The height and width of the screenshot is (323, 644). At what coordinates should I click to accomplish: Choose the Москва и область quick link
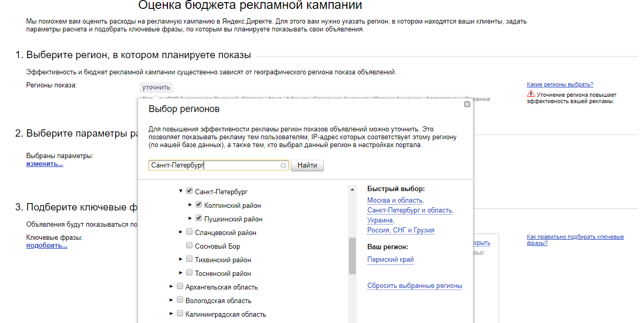point(395,201)
